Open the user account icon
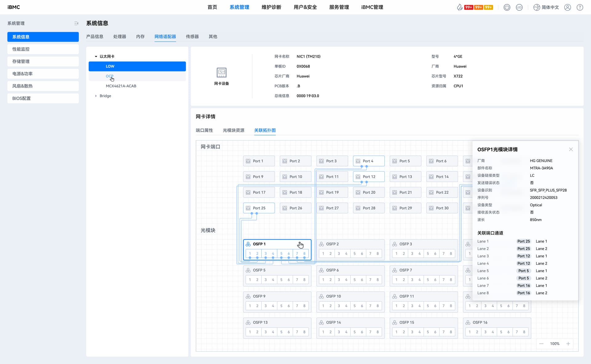Viewport: 591px width, 364px height. click(567, 7)
